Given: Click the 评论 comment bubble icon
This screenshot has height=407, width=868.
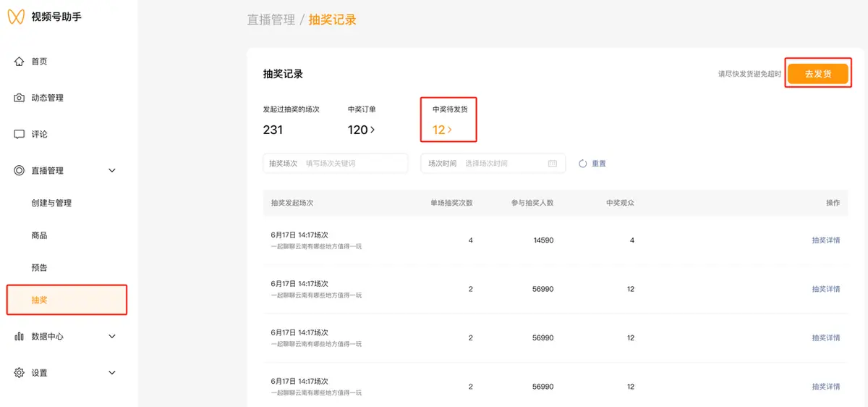Looking at the screenshot, I should [x=20, y=134].
